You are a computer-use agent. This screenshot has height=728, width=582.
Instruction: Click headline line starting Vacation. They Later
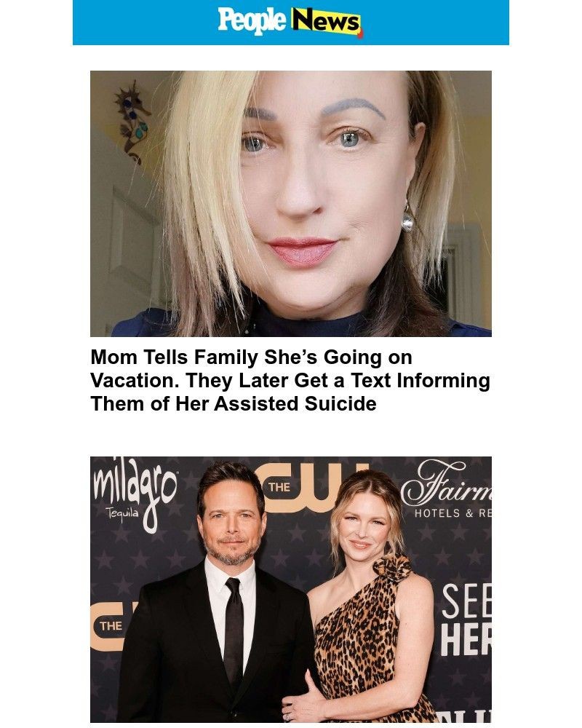290,380
